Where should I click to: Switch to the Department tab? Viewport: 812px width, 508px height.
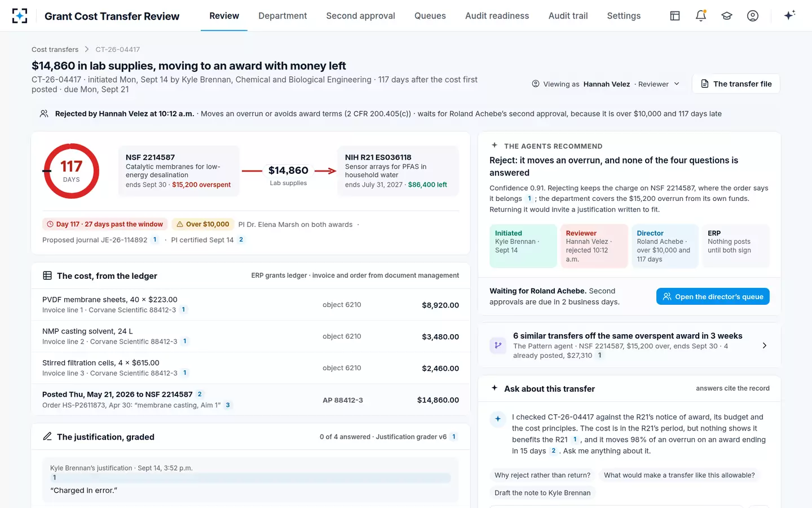(283, 16)
